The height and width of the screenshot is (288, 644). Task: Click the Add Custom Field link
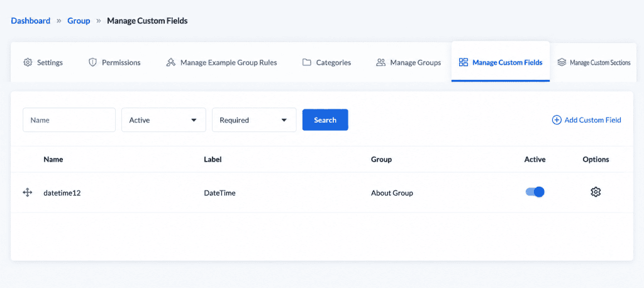pos(587,120)
